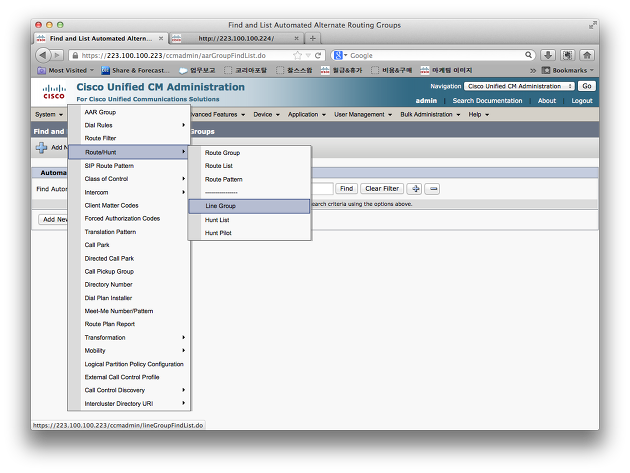Open the Application menu
630x473 pixels.
[x=307, y=115]
